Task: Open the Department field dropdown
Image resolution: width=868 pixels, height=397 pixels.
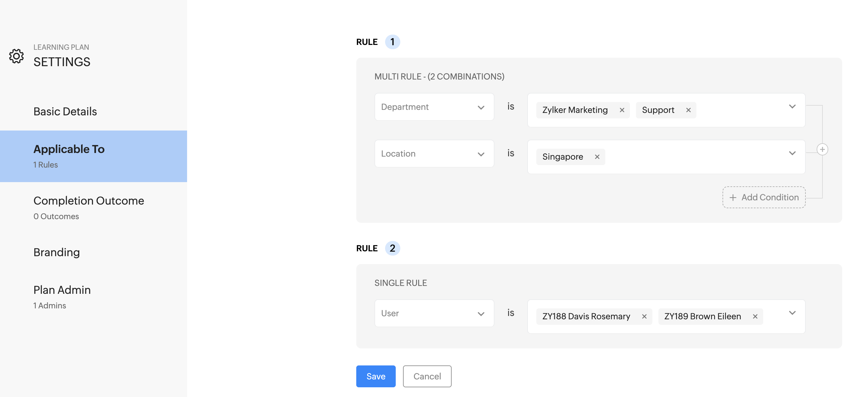Action: point(434,107)
